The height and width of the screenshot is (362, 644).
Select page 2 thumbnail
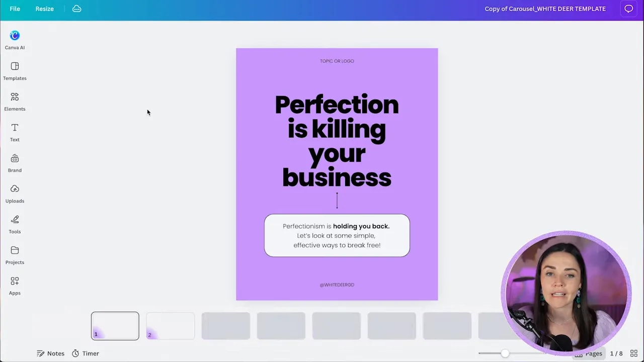point(170,326)
